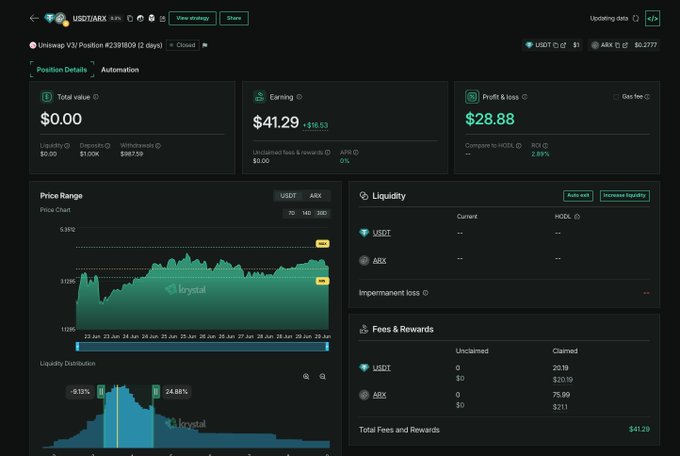This screenshot has width=680, height=456.
Task: Select the 7D chart timeframe
Action: (x=291, y=213)
